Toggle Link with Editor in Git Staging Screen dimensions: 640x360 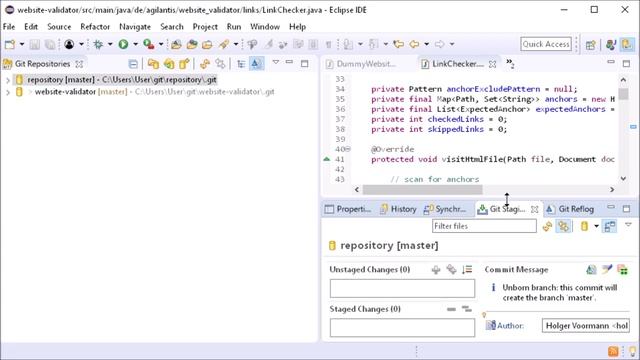pos(564,226)
